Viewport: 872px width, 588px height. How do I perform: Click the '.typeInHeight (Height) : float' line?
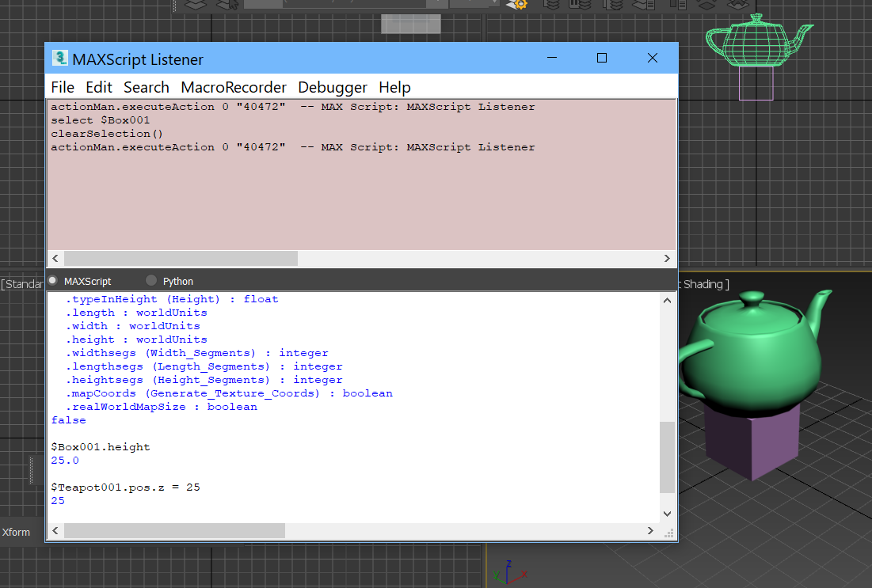coord(172,299)
